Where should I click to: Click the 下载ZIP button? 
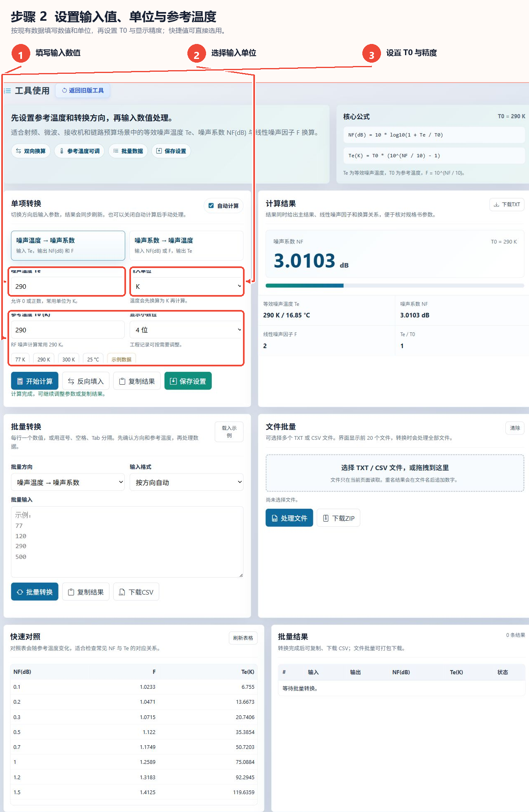coord(339,518)
